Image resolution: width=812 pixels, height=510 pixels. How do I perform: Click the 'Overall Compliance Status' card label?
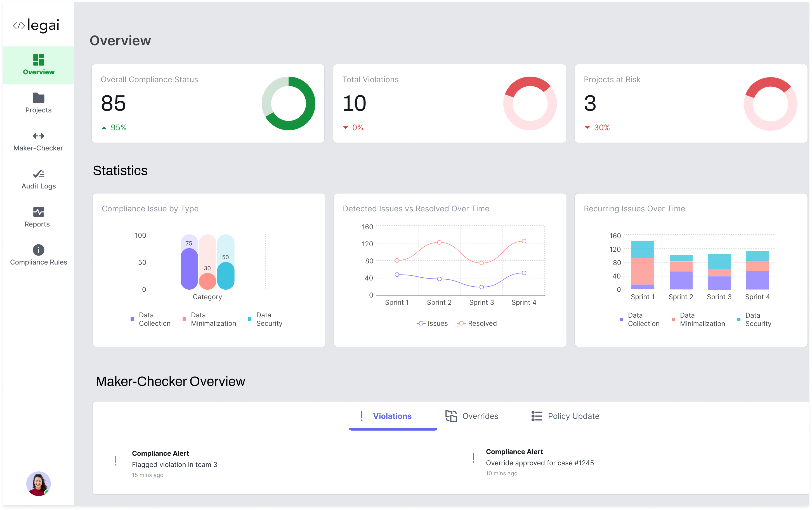click(x=149, y=80)
